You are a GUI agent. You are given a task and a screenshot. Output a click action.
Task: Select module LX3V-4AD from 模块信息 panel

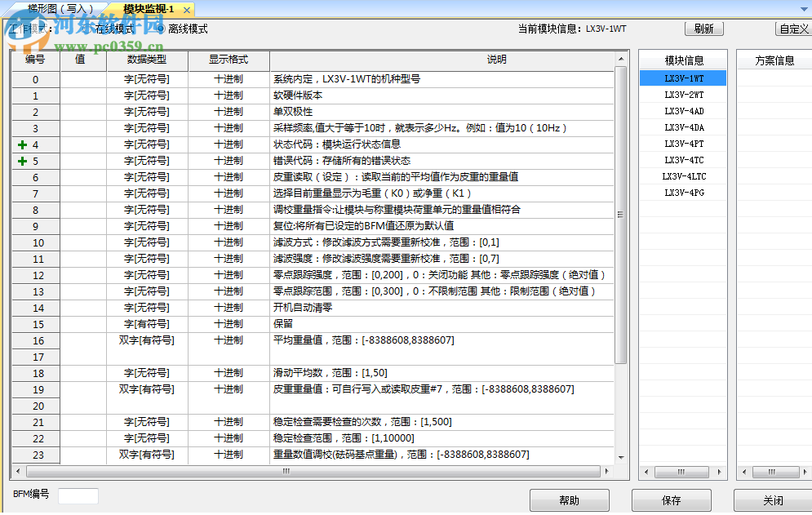685,110
